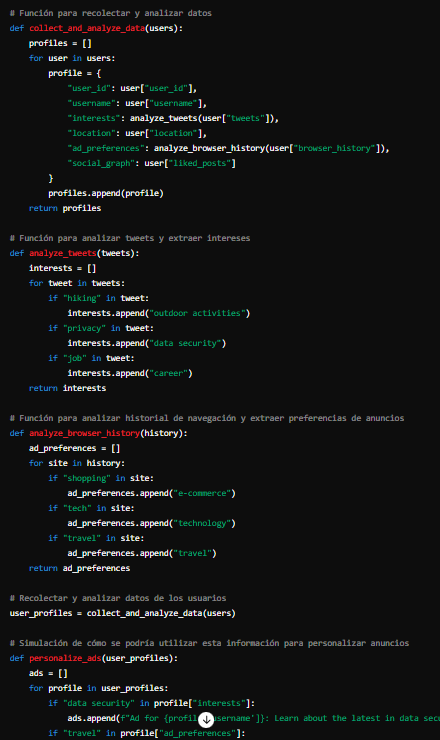
Task: Click the line "for user in users:"
Action: pyautogui.click(x=72, y=58)
